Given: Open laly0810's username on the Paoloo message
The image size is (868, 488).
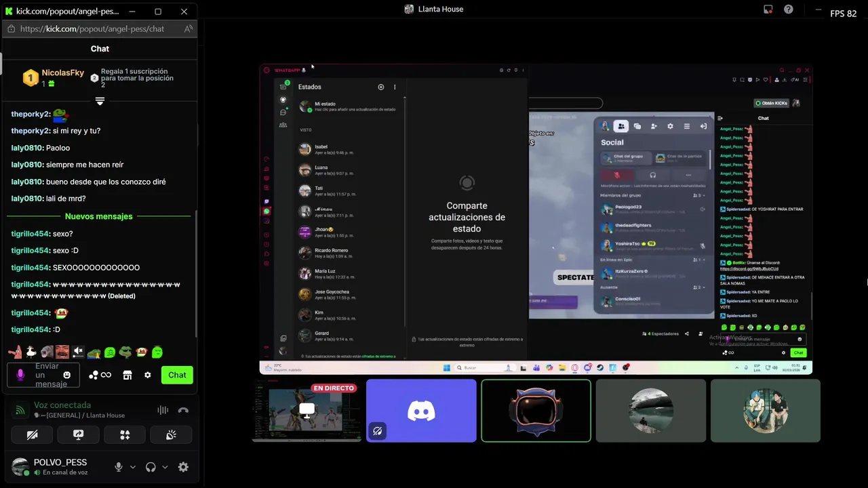Looking at the screenshot, I should pos(27,148).
